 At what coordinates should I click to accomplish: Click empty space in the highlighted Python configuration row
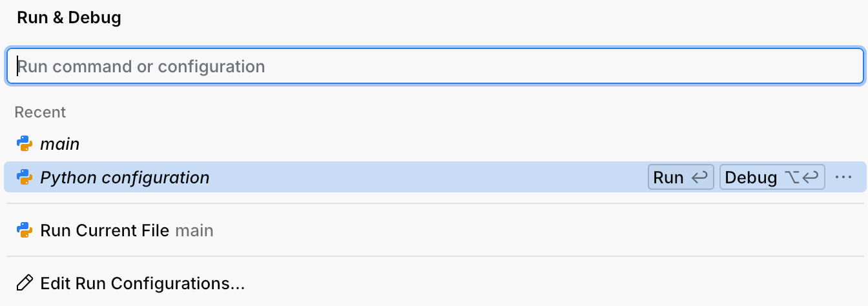coord(426,178)
